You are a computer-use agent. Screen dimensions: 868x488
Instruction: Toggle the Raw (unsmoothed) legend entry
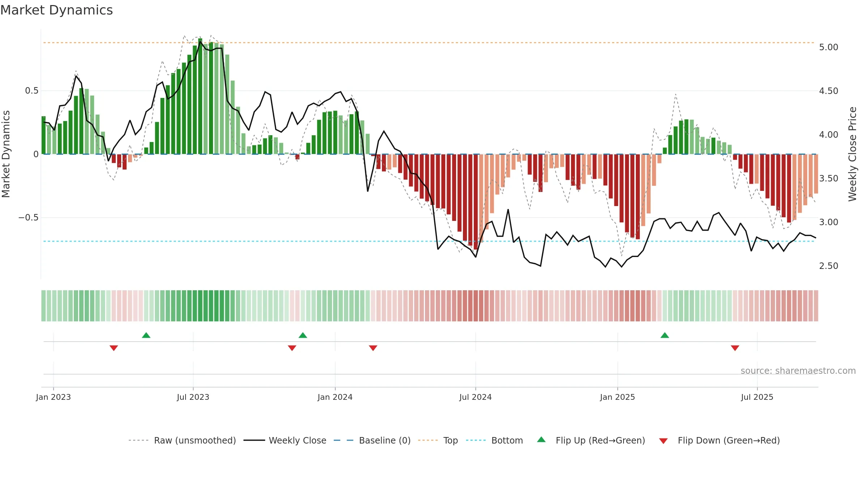coord(182,440)
